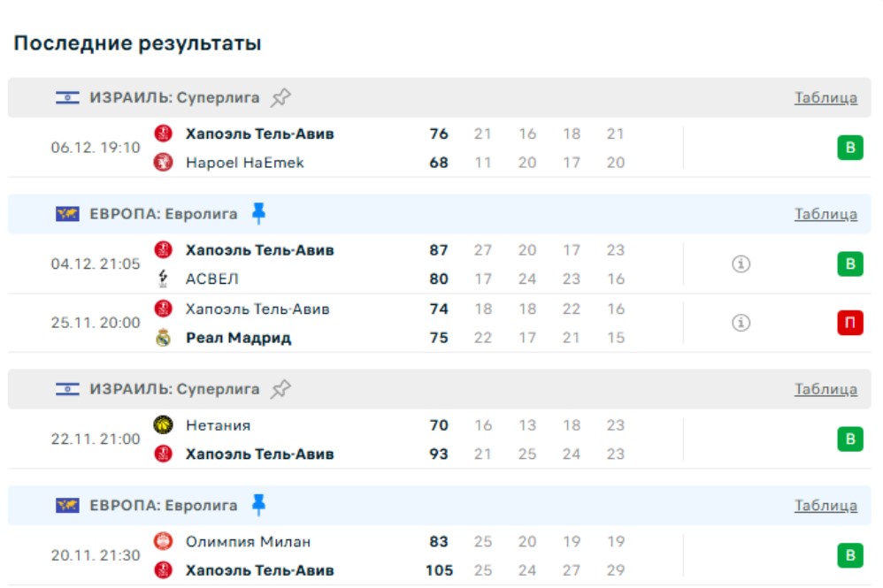Click info icon for the ASVEL match

[x=741, y=264]
